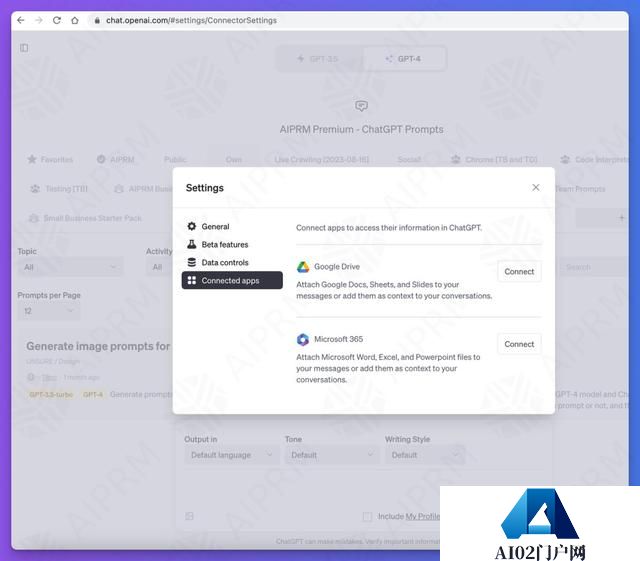
Task: Open the Social list tab
Action: (x=409, y=159)
